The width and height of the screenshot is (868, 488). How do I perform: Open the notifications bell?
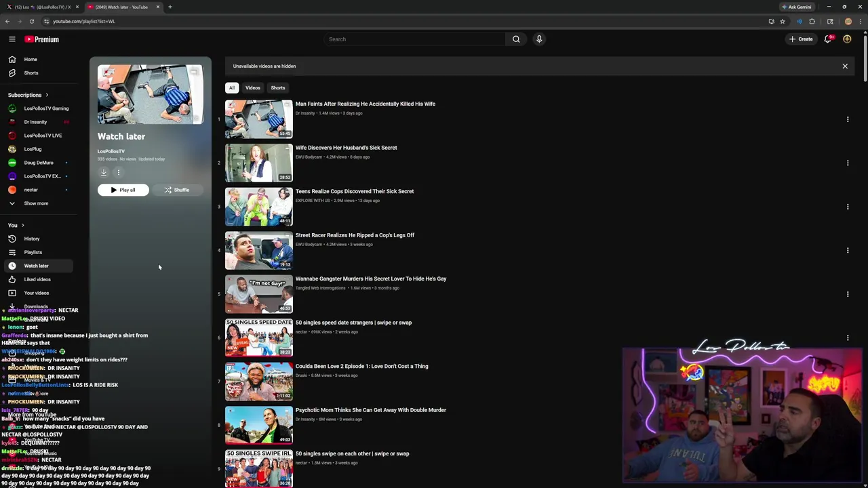[x=828, y=39]
